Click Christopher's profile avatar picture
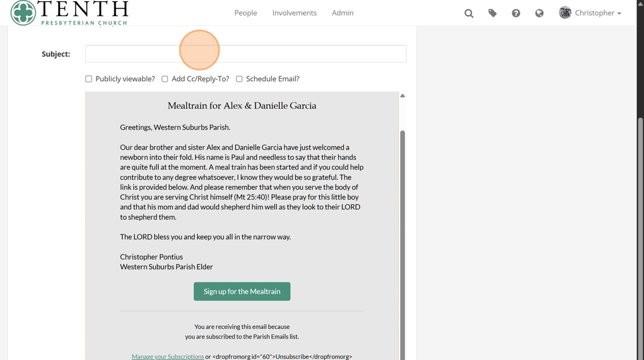 tap(565, 13)
